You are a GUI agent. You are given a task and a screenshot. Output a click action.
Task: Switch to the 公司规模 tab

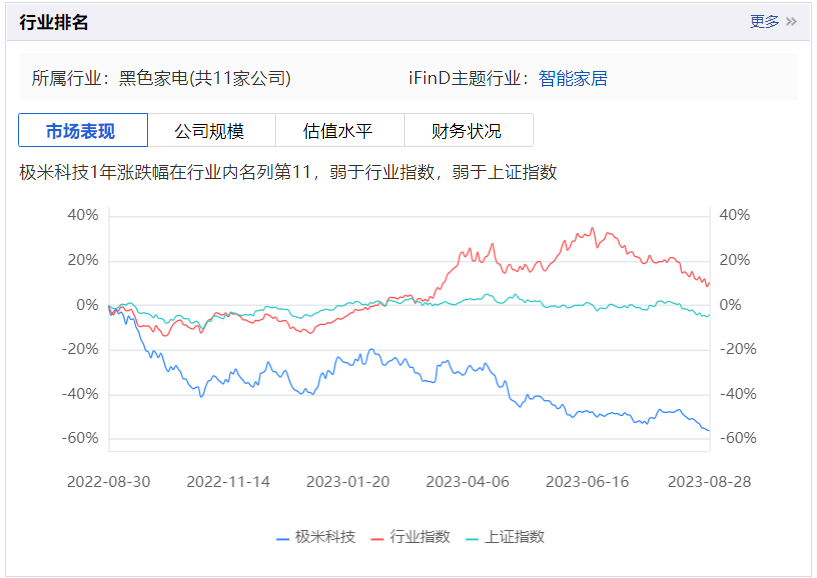click(210, 131)
